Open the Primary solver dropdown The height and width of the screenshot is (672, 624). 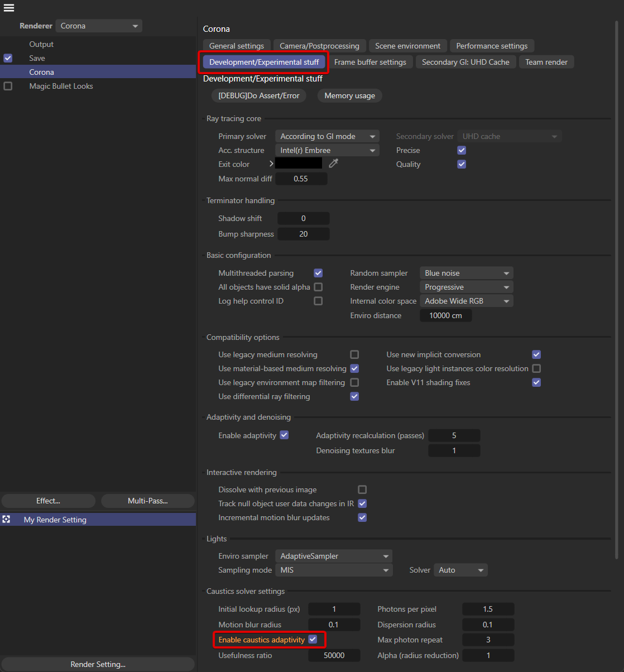tap(327, 136)
